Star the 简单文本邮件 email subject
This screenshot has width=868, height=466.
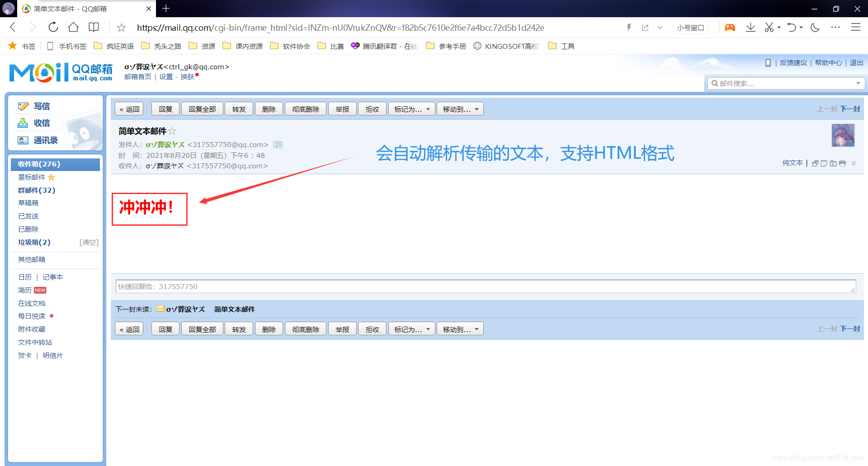[172, 131]
